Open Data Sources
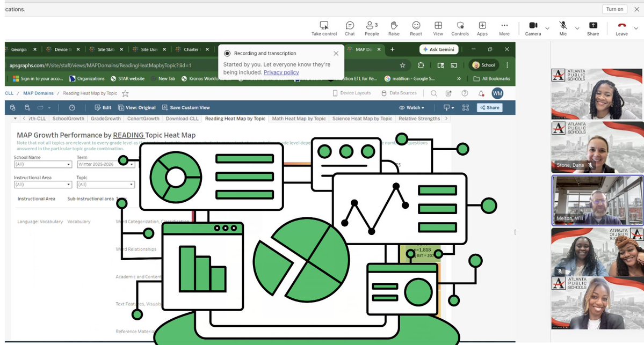The height and width of the screenshot is (345, 644). pos(399,93)
